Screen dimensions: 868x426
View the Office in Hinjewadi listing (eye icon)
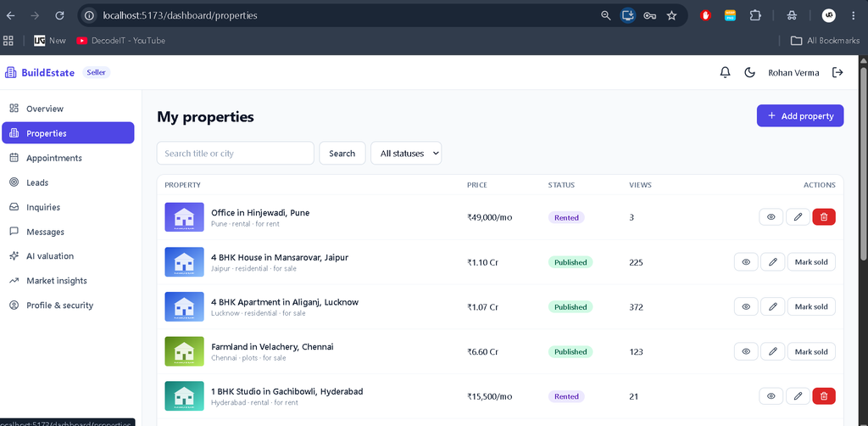771,217
